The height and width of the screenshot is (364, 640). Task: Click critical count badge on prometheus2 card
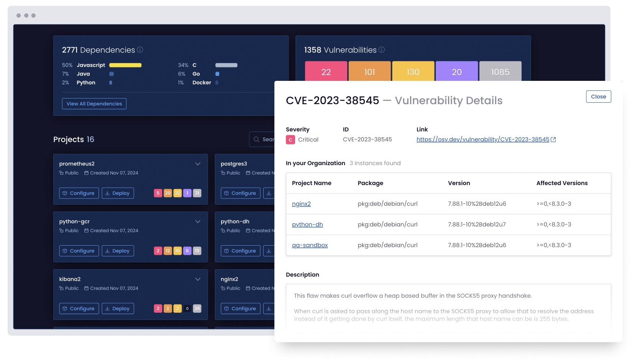point(158,193)
